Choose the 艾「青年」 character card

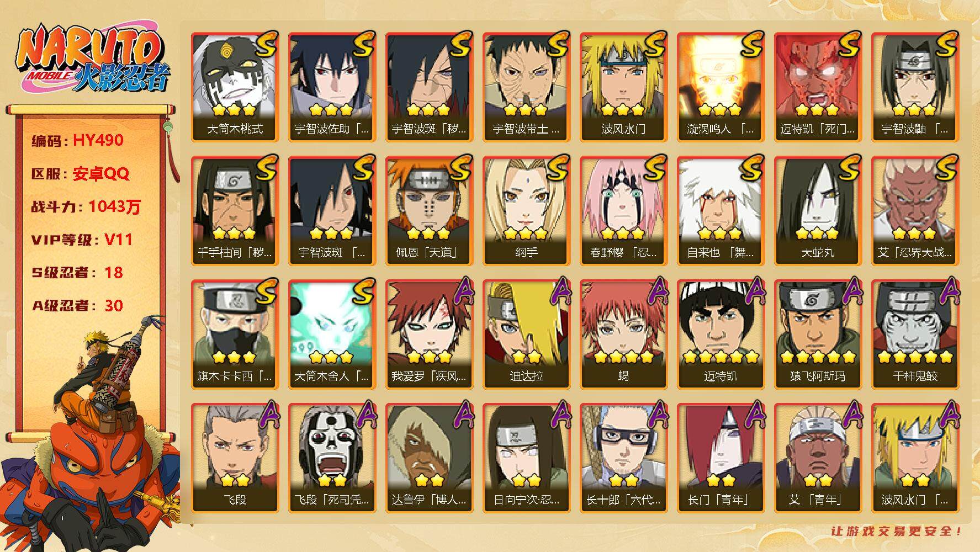click(x=818, y=458)
